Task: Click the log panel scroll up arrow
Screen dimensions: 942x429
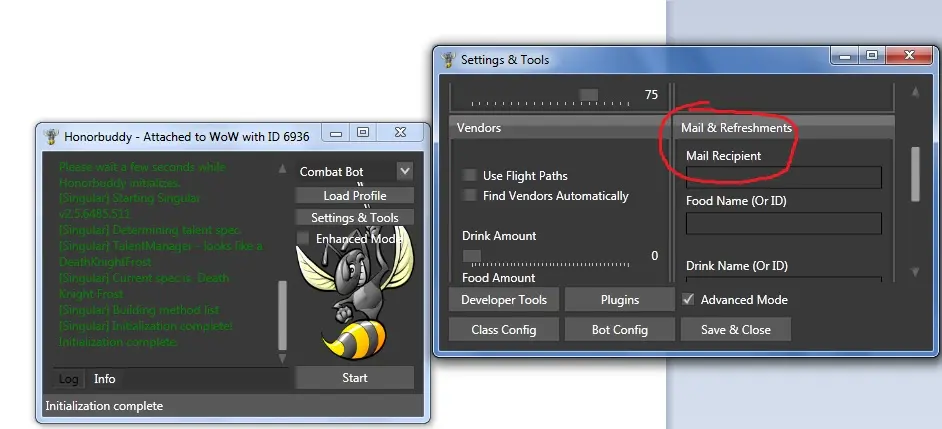Action: (282, 169)
